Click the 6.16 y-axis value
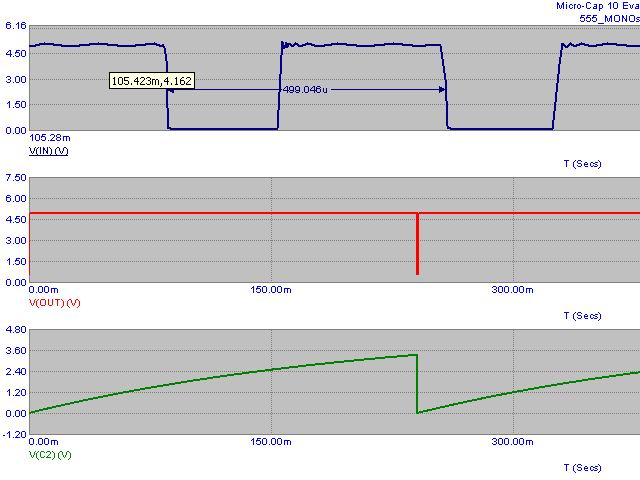Screen dimensions: 640x480 point(16,26)
